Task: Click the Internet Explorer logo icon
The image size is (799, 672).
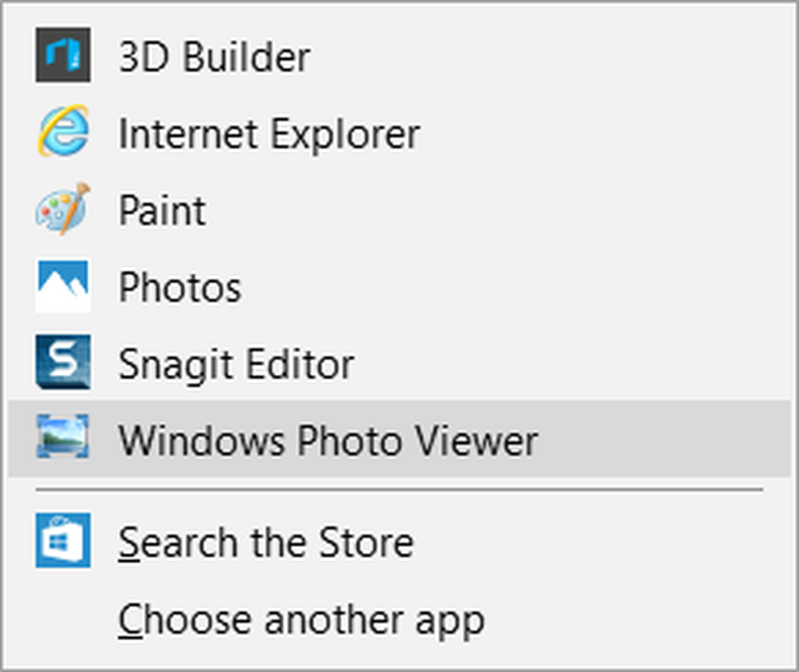Action: point(62,132)
